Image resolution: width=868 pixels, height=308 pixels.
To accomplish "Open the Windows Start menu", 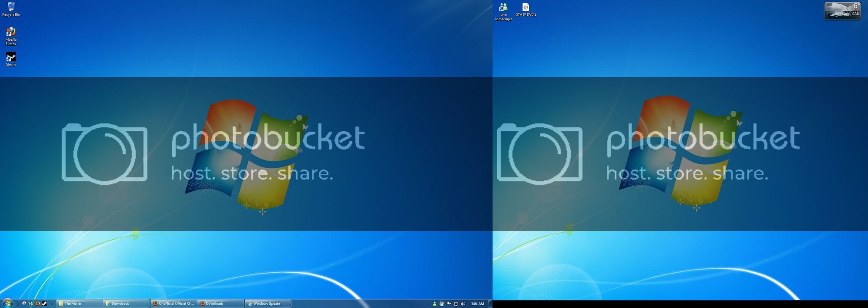I will point(7,303).
